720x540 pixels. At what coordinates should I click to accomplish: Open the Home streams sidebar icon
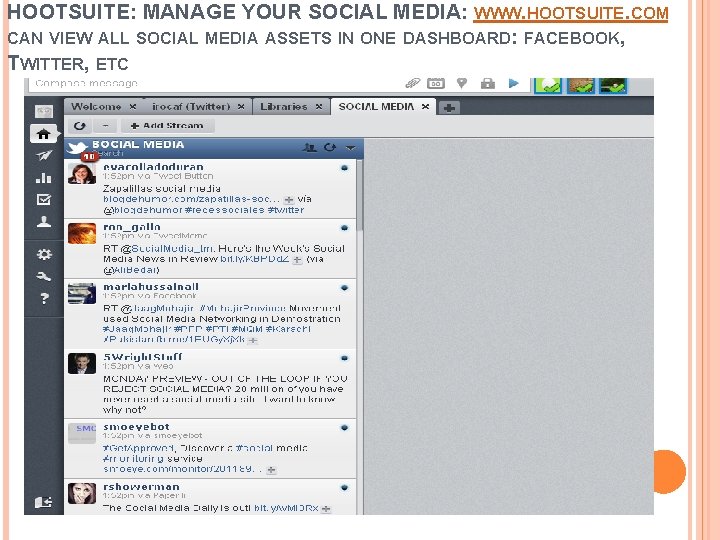pyautogui.click(x=44, y=134)
